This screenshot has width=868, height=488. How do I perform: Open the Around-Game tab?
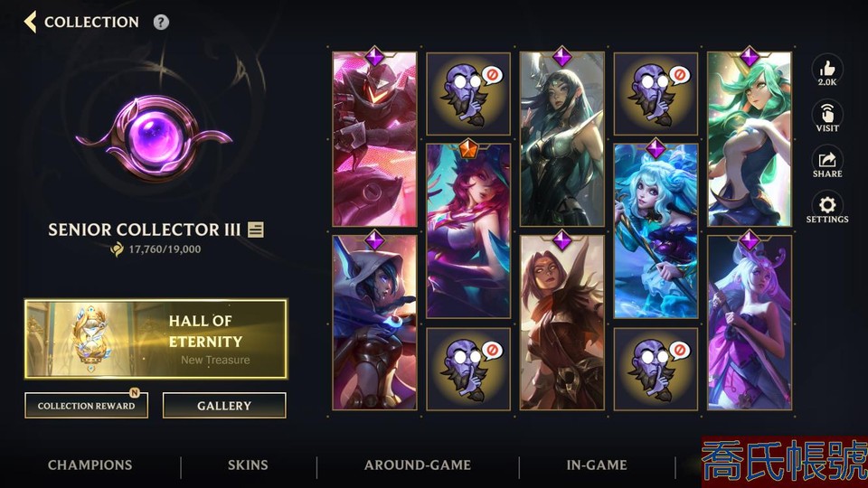(418, 465)
